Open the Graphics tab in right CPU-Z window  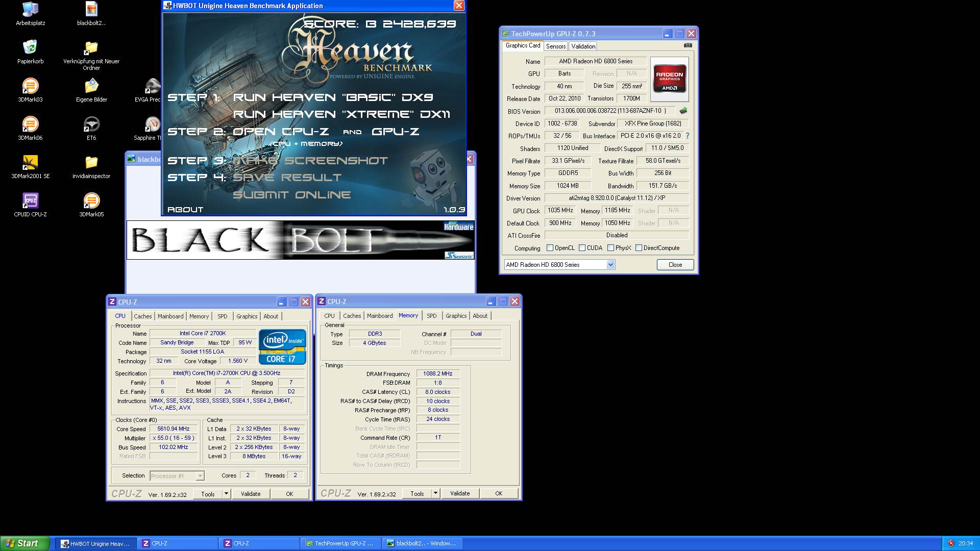coord(456,316)
